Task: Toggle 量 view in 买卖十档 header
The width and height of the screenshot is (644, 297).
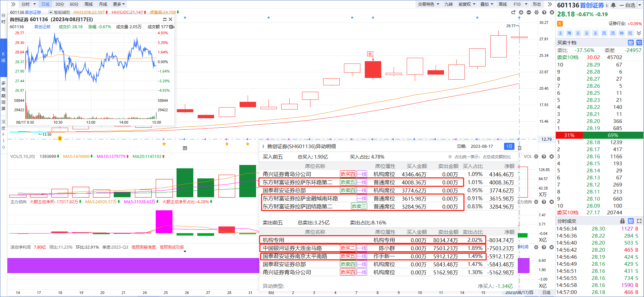Action: click(x=631, y=43)
